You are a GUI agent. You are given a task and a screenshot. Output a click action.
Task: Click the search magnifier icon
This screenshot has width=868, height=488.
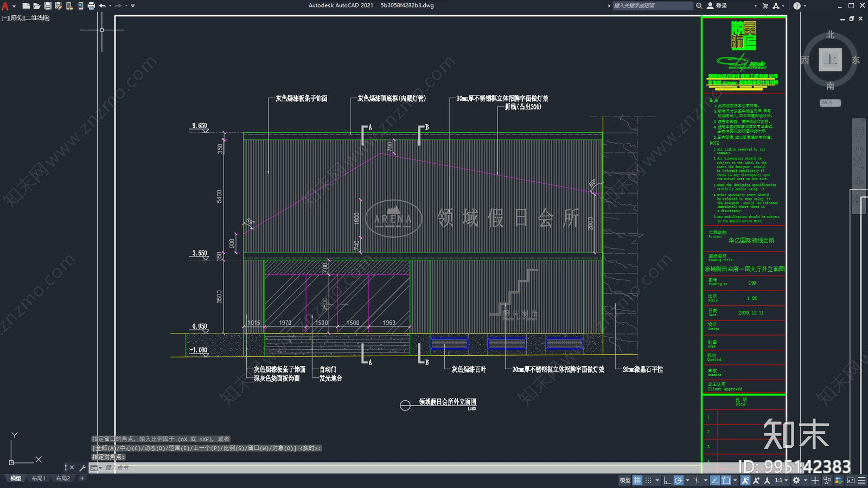coord(699,5)
